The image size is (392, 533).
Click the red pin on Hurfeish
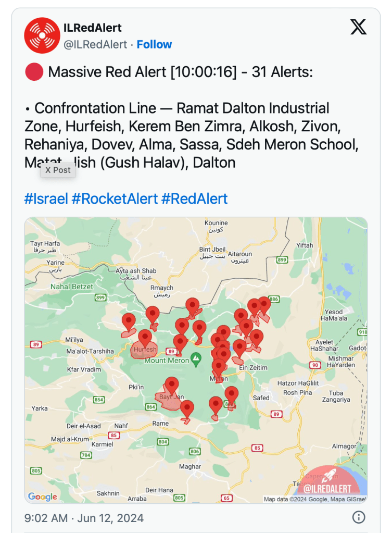coord(145,338)
